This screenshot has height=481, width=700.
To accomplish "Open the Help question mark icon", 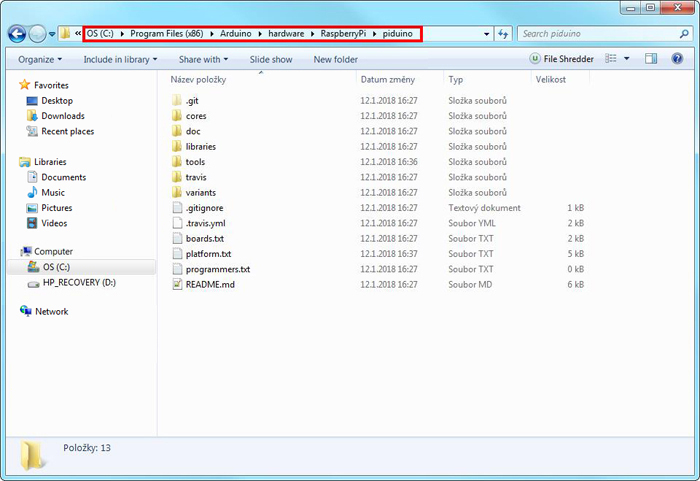I will (677, 59).
